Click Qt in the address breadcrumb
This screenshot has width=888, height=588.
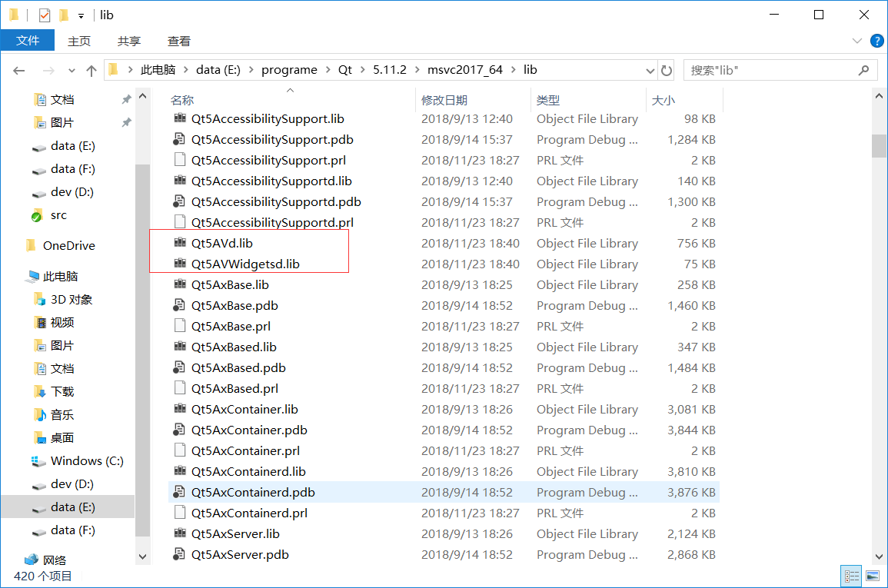point(345,70)
